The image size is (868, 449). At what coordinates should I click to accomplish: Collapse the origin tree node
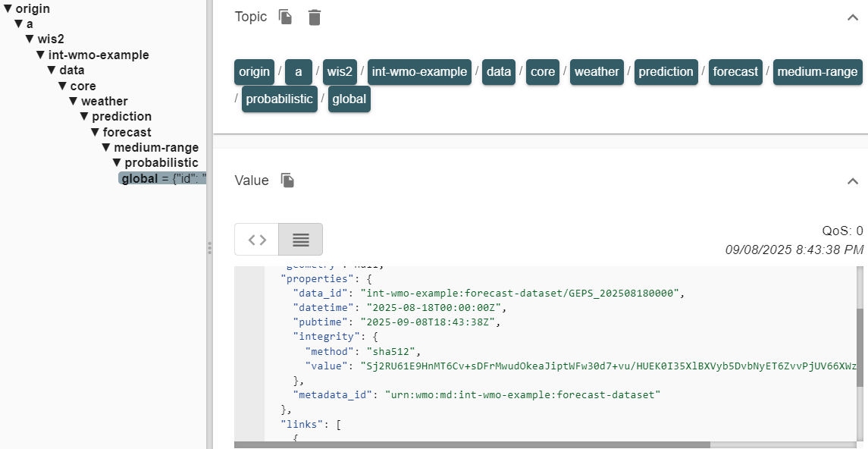(x=8, y=8)
